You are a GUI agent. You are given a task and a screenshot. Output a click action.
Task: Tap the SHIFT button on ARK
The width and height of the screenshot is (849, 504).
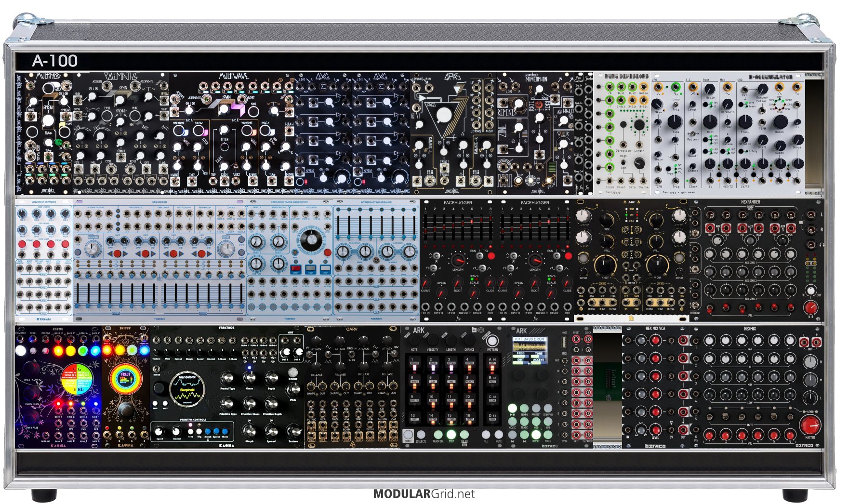point(408,435)
